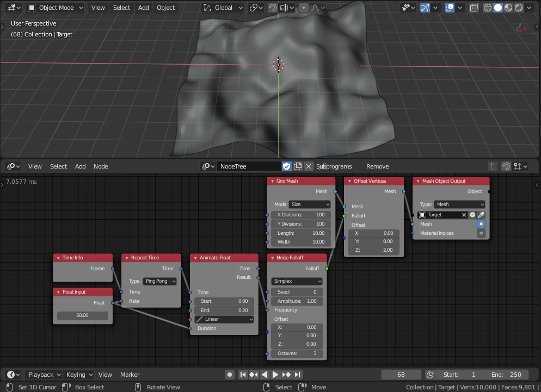
Task: Click the Remove button in node editor header
Action: 377,166
